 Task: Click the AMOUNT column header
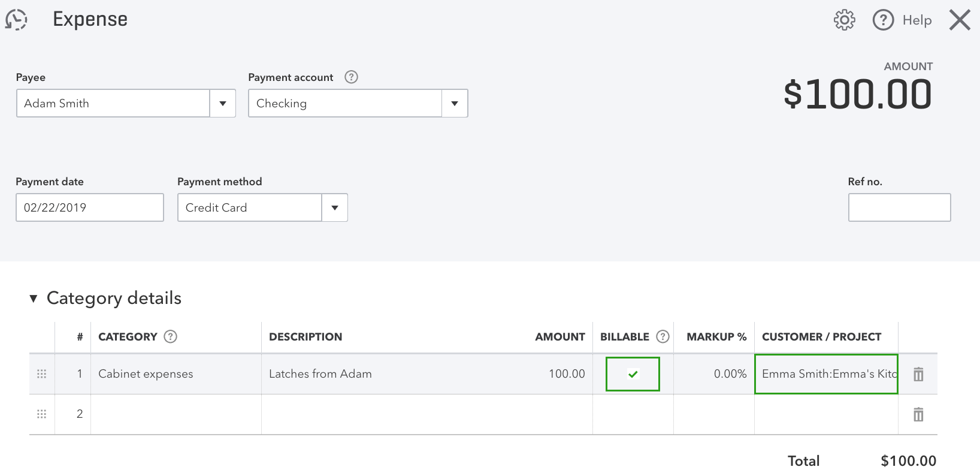[x=560, y=337]
